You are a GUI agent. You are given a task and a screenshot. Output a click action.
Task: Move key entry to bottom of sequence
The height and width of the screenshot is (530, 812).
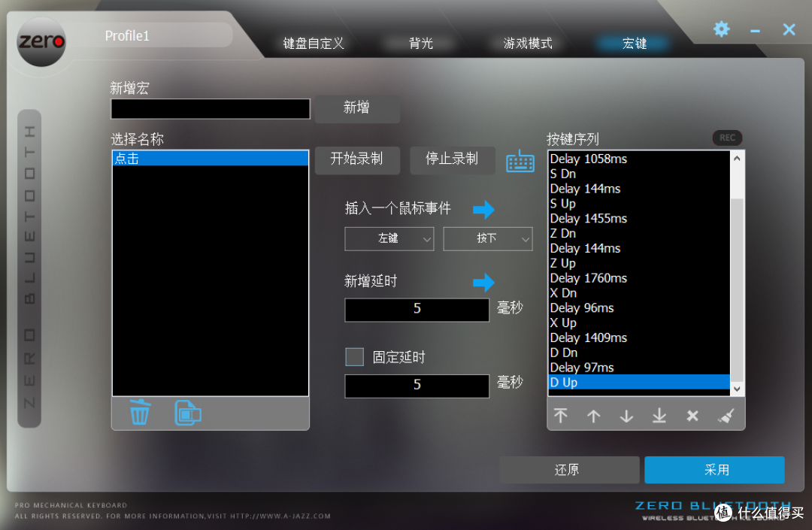coord(659,416)
